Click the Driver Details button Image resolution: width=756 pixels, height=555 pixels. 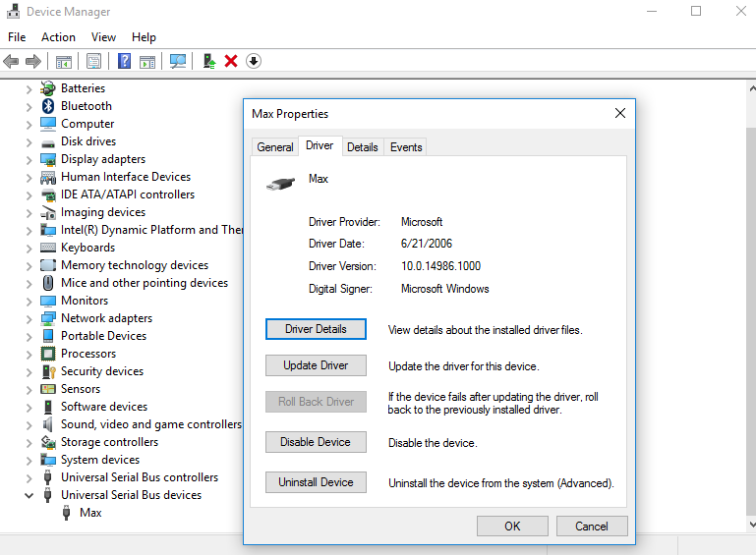(x=316, y=329)
